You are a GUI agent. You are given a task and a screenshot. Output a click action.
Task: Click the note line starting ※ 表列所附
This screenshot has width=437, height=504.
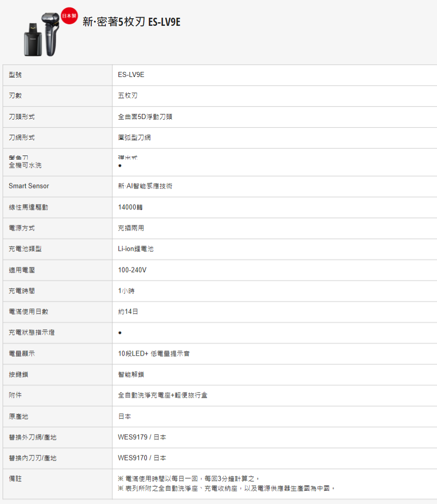coord(226,488)
